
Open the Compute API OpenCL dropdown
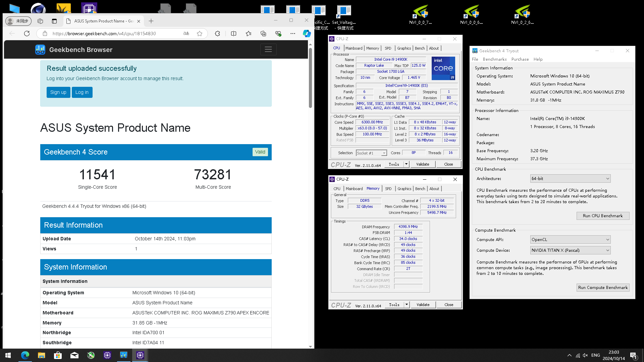570,240
